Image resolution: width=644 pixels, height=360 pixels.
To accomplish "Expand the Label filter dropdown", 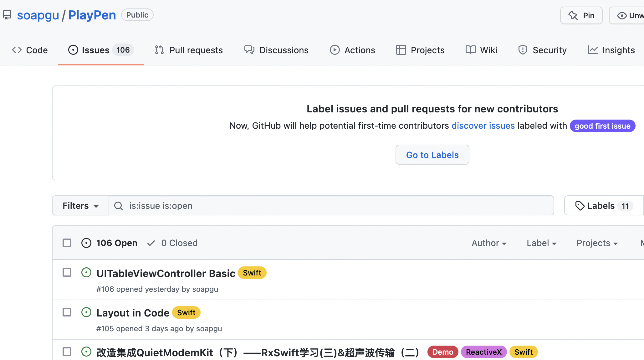I will pos(542,243).
